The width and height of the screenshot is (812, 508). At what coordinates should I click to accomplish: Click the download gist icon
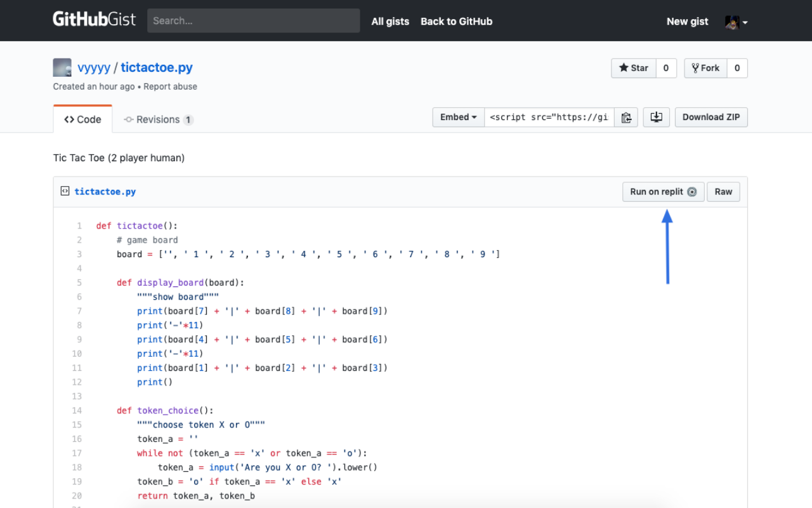click(x=656, y=117)
